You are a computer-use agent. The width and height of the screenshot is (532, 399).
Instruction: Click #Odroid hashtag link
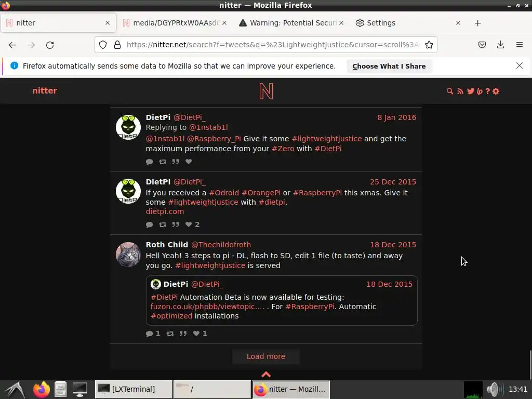[224, 193]
